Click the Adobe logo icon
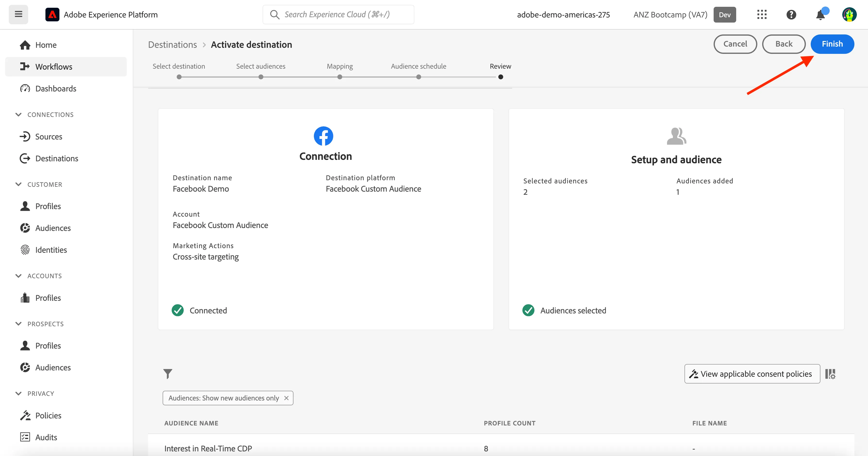 52,15
